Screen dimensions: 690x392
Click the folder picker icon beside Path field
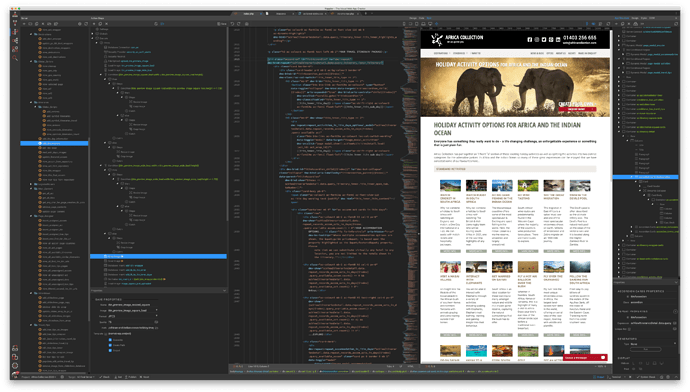tap(156, 328)
